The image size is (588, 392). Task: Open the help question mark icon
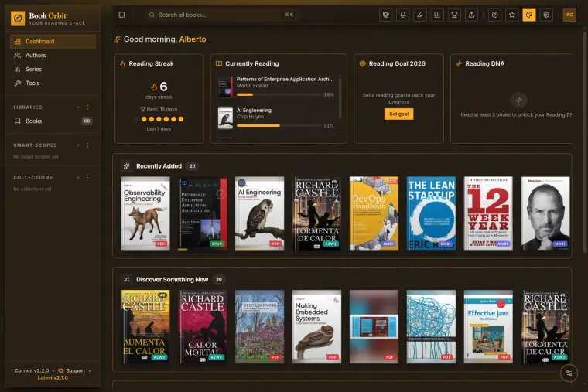pyautogui.click(x=495, y=15)
